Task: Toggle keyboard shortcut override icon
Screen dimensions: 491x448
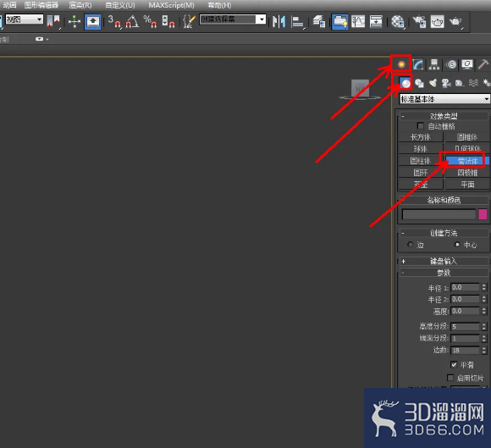Action: point(92,21)
